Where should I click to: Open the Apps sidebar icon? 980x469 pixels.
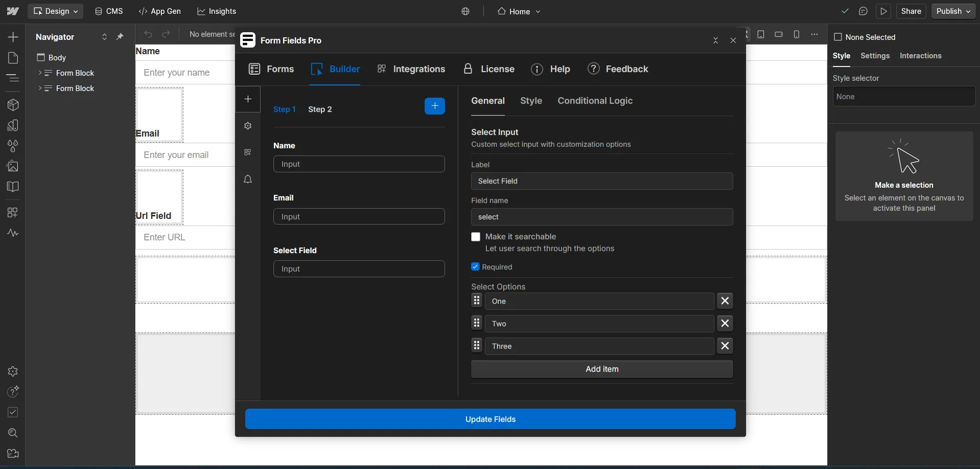13,212
